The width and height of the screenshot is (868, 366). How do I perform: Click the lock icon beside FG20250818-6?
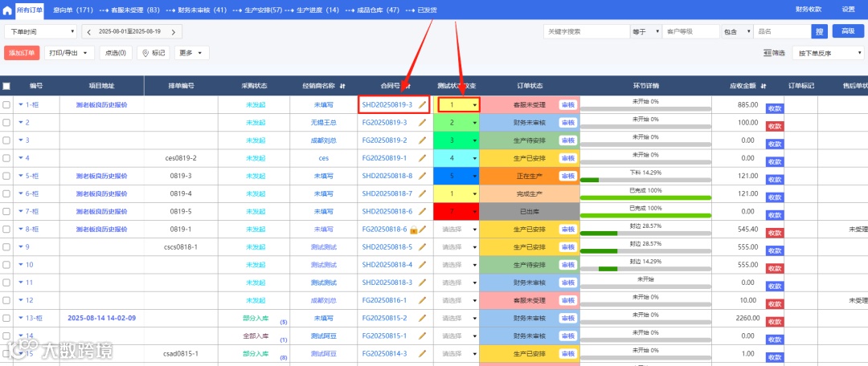[413, 230]
